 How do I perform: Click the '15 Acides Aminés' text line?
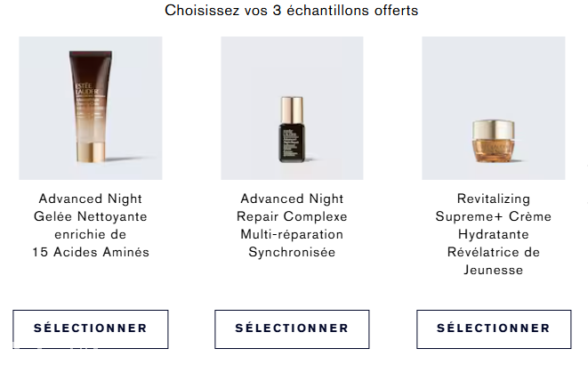point(90,253)
